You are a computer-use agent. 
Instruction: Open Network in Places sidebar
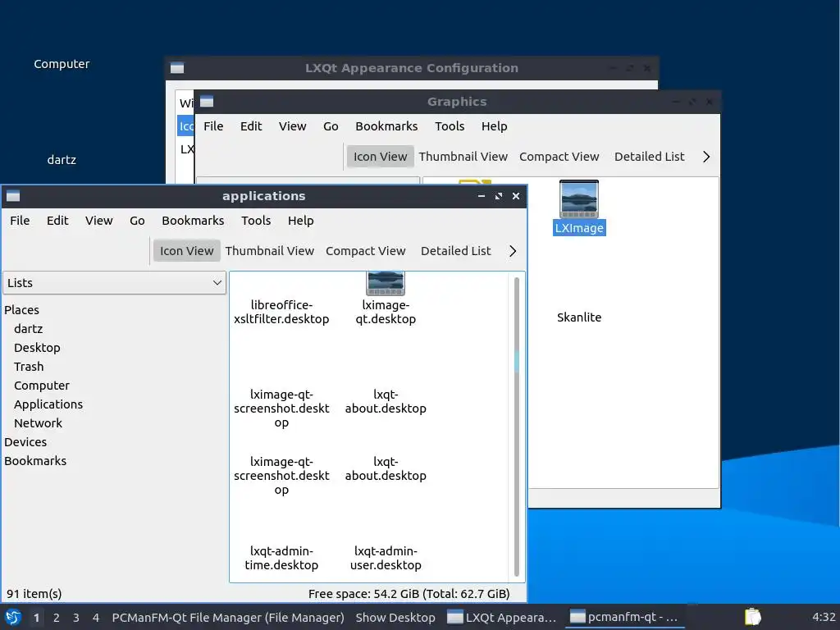[x=38, y=423]
